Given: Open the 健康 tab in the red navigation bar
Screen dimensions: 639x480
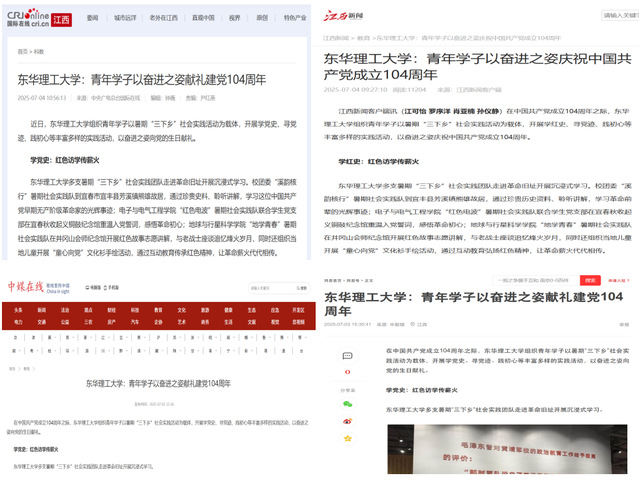Looking at the screenshot, I should (228, 310).
